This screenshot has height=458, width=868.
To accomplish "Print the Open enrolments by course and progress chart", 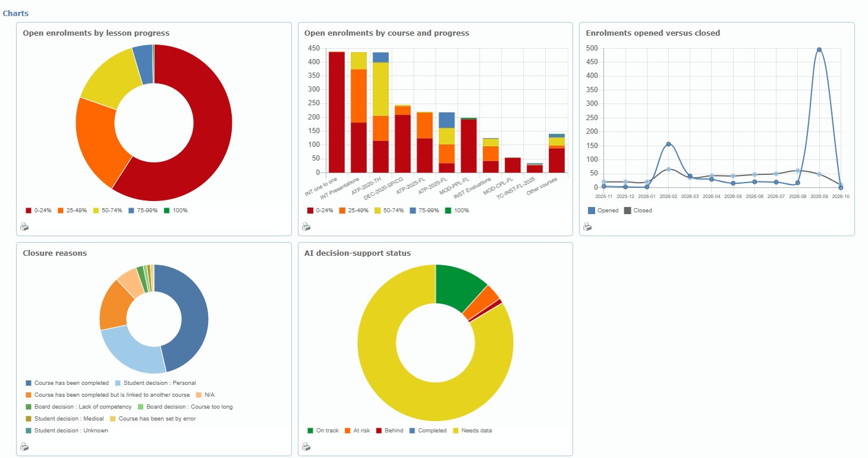I will [x=306, y=227].
